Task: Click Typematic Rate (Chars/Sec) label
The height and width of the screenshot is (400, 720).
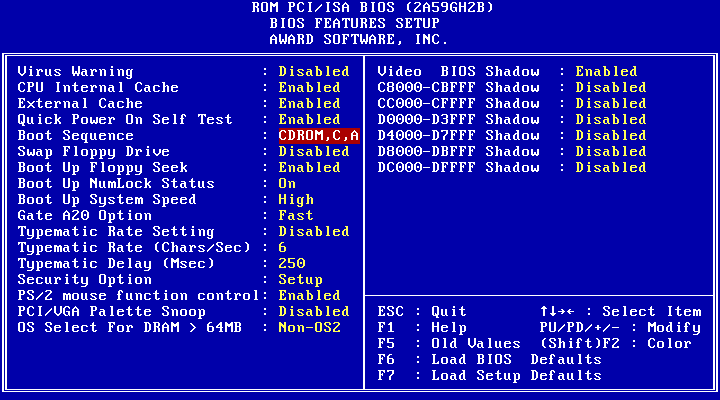Action: (x=134, y=247)
